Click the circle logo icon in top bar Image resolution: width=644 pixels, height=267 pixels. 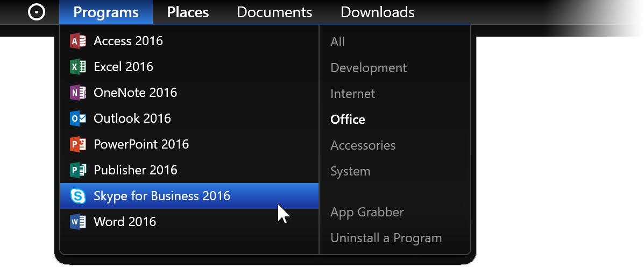37,12
